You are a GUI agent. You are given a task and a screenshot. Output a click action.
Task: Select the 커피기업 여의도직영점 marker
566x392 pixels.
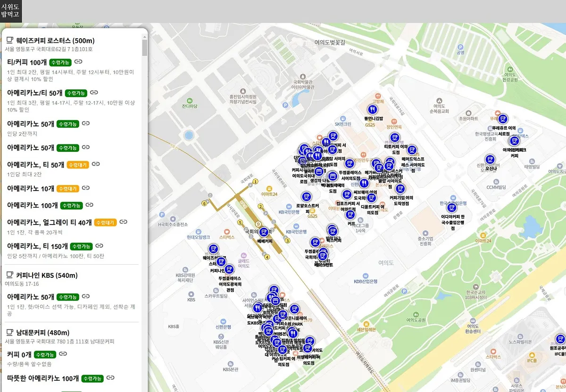[400, 189]
